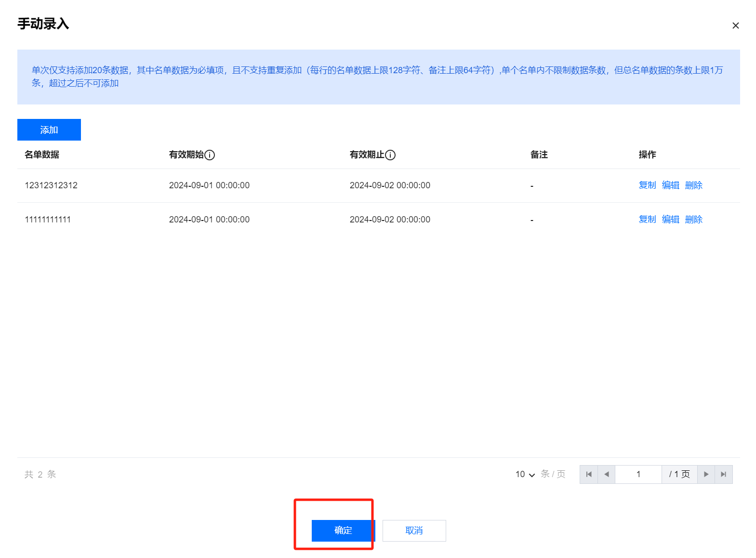This screenshot has height=558, width=756.
Task: Go to previous page arrow
Action: 606,474
